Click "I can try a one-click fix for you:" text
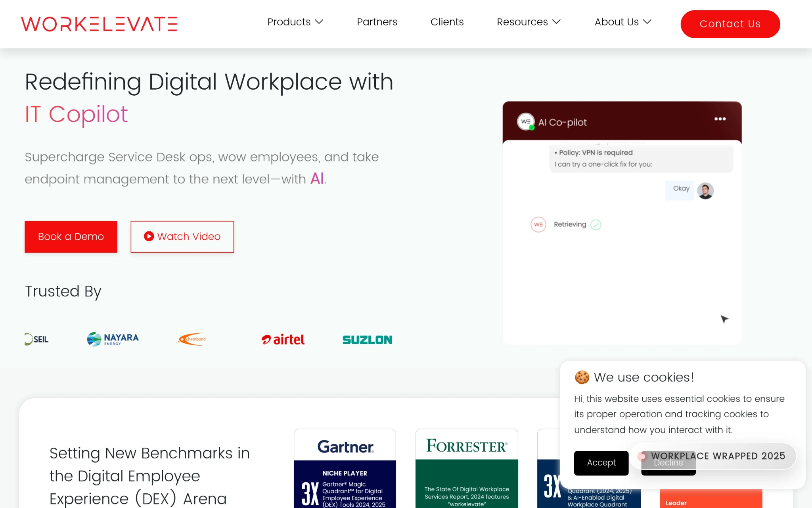The width and height of the screenshot is (812, 508). [603, 164]
